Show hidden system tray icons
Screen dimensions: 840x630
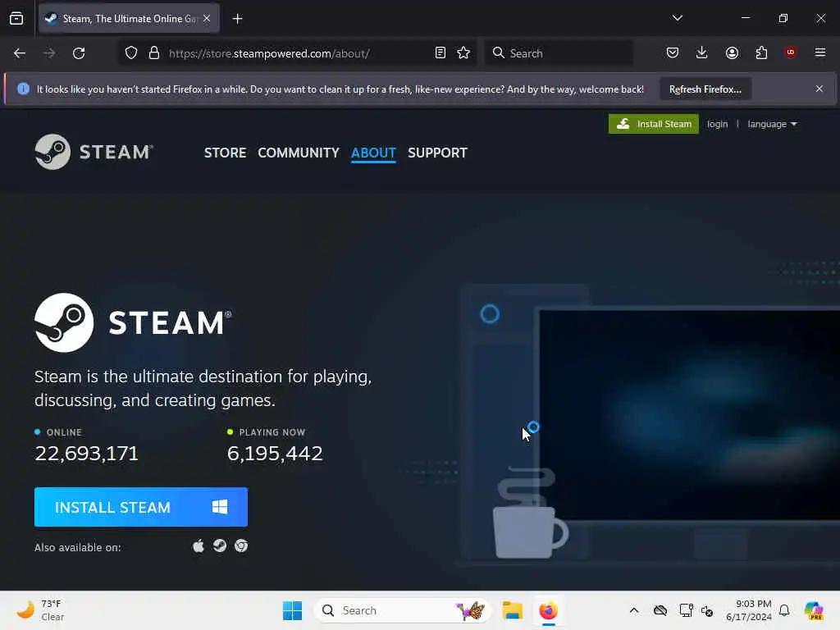(x=634, y=610)
